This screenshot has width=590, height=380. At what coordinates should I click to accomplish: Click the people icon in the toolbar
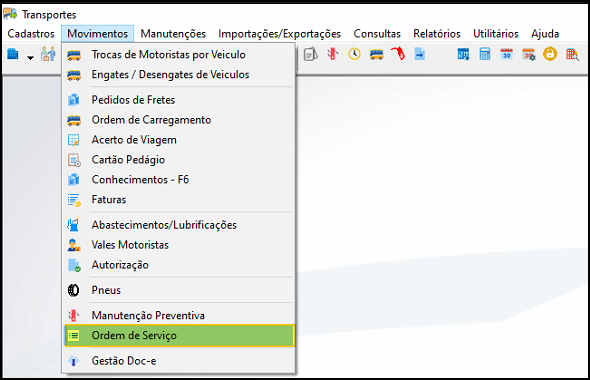48,54
